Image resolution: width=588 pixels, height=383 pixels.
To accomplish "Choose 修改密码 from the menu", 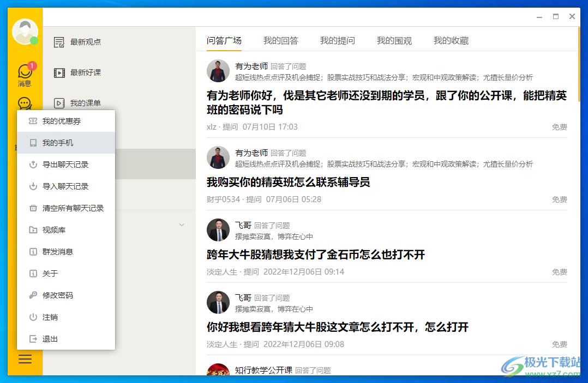I will (x=66, y=295).
